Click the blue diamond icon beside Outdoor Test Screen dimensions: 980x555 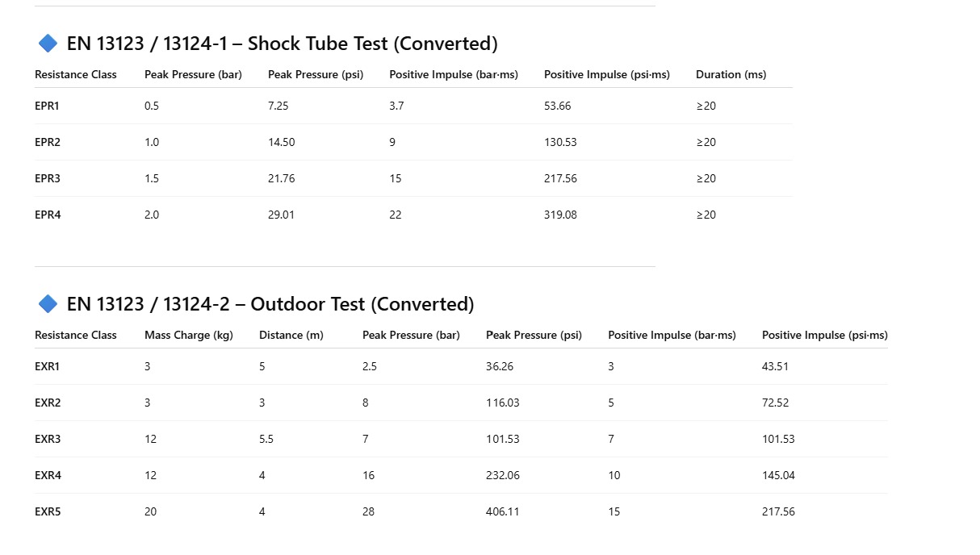tap(48, 304)
